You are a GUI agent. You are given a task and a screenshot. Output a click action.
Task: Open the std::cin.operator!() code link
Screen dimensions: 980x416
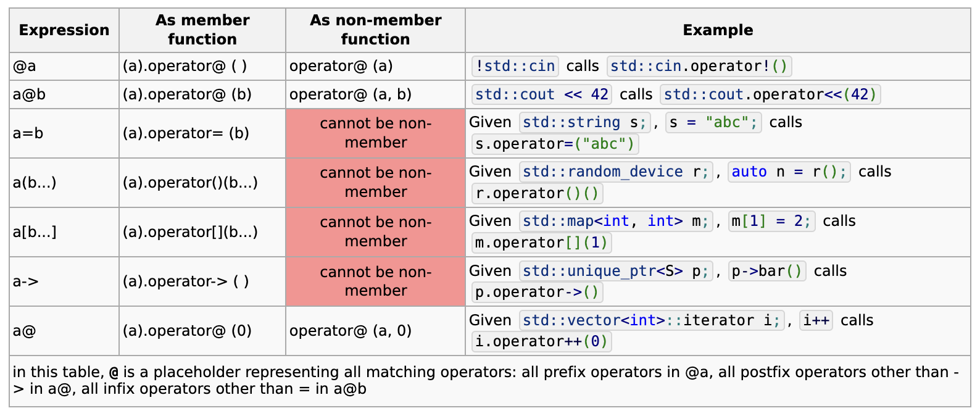[x=699, y=66]
